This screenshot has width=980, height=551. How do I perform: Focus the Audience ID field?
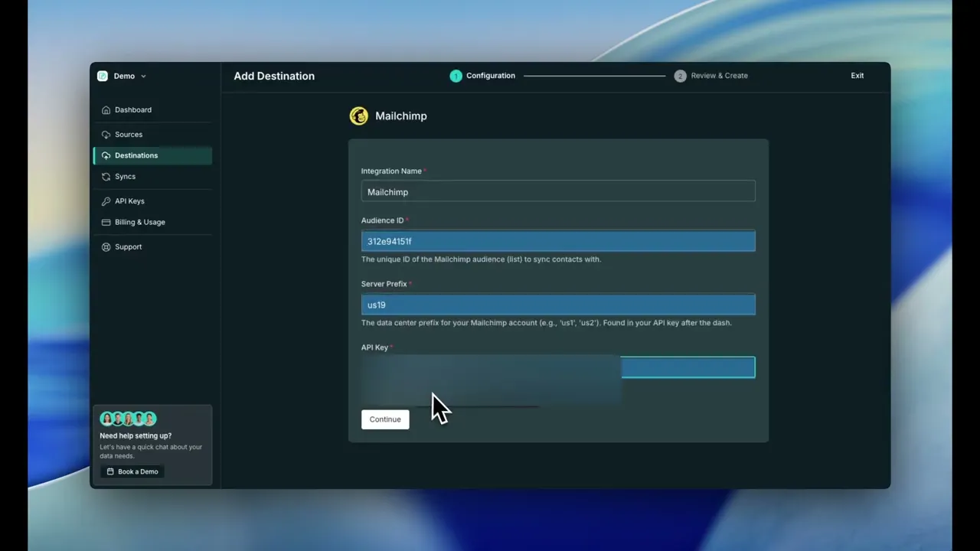558,241
